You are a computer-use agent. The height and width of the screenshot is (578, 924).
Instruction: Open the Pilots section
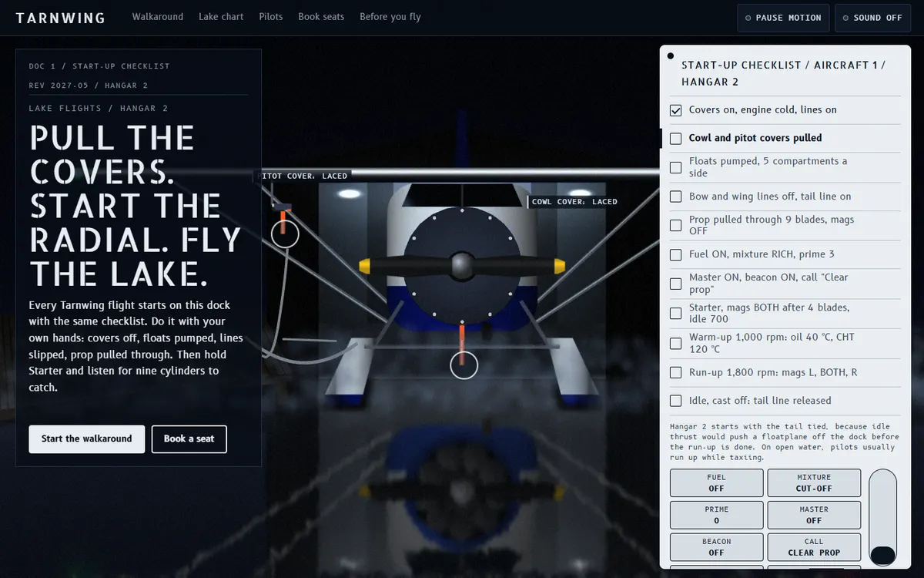click(271, 16)
